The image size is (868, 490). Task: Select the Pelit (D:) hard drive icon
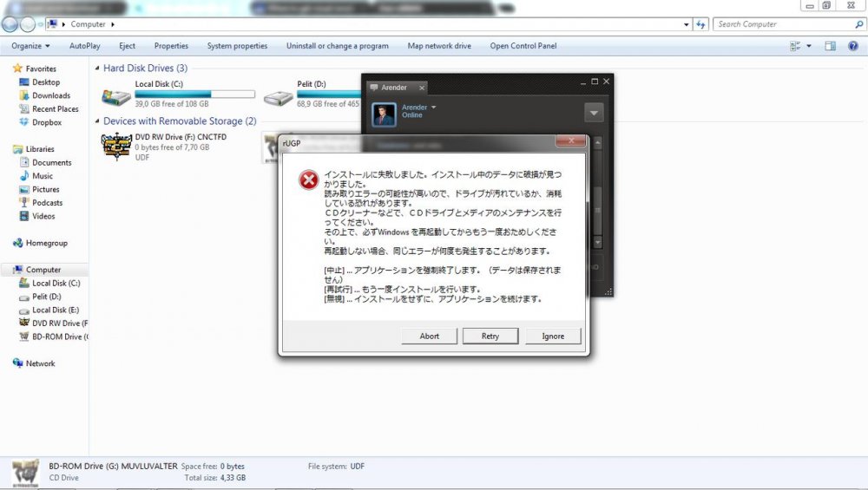(279, 97)
